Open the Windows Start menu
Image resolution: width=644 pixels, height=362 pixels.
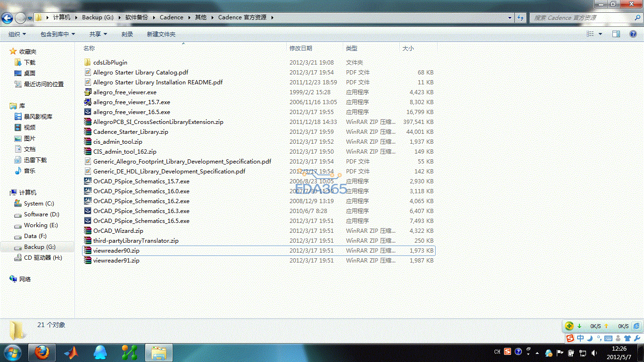pos(12,352)
